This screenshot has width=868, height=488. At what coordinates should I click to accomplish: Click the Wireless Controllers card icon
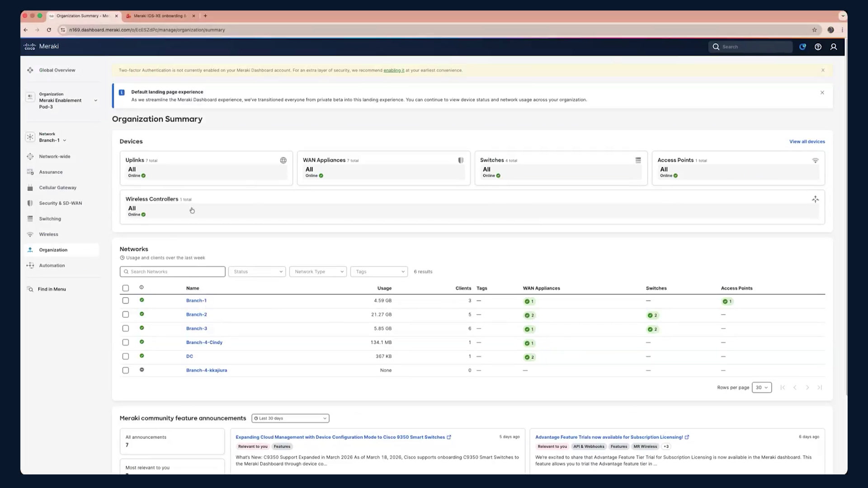(815, 199)
